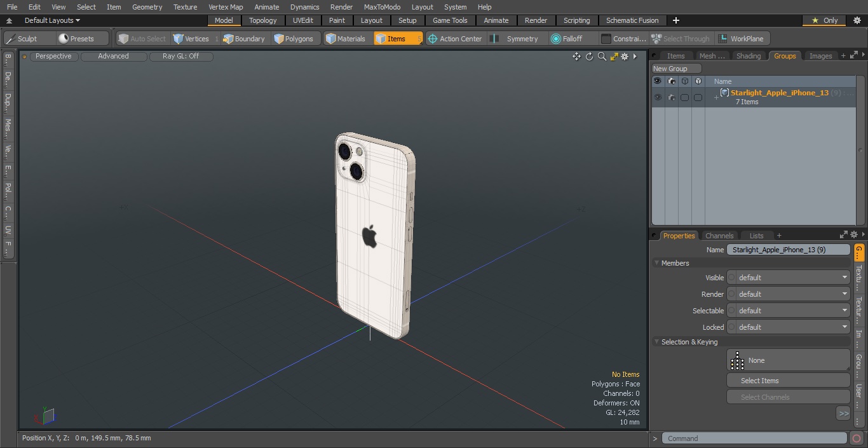Open Advanced shading style dropdown

pos(113,57)
